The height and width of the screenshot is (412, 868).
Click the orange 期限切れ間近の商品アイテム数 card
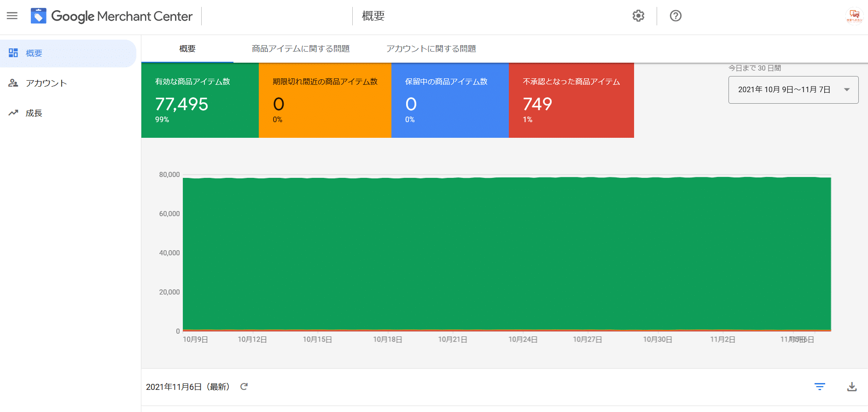click(325, 100)
